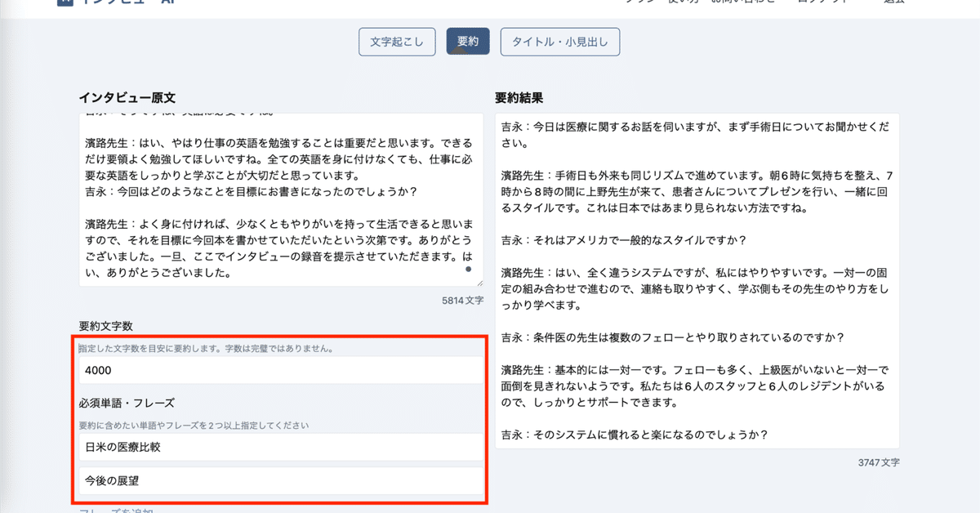980x513 pixels.
Task: Click the result line それはアメリカで一般的なスタイルですか
Action: click(x=624, y=240)
